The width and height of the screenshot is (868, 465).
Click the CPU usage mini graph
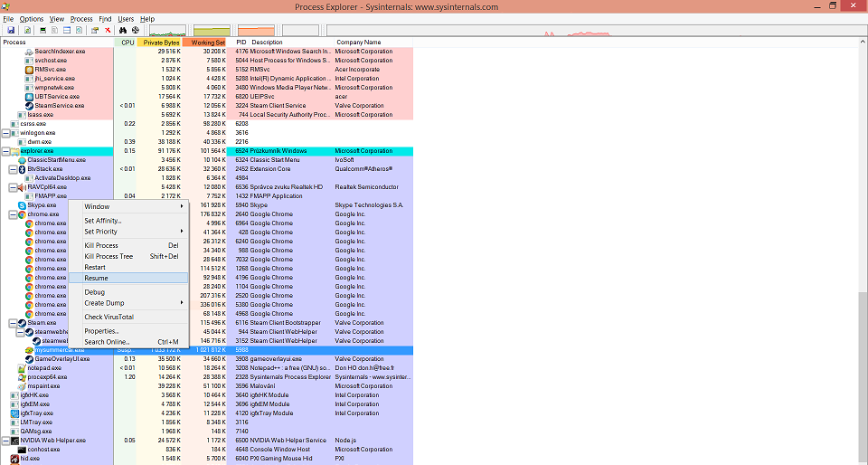[x=168, y=31]
